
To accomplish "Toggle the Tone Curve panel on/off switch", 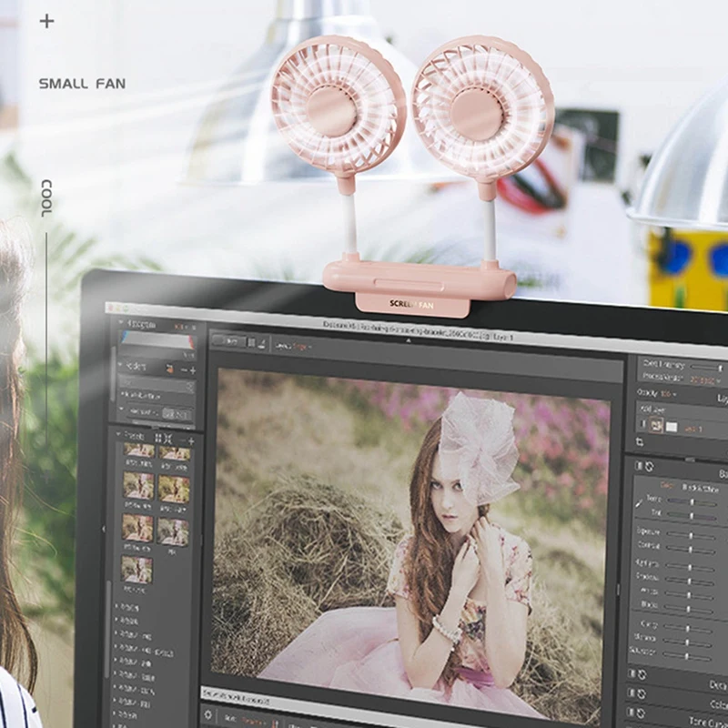I will [x=631, y=712].
